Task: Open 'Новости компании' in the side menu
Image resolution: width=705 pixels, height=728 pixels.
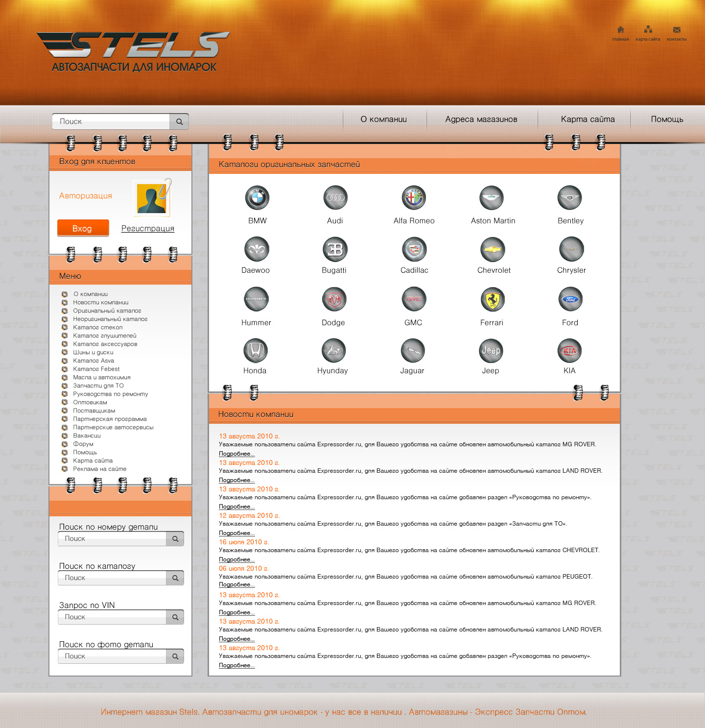Action: [x=101, y=302]
